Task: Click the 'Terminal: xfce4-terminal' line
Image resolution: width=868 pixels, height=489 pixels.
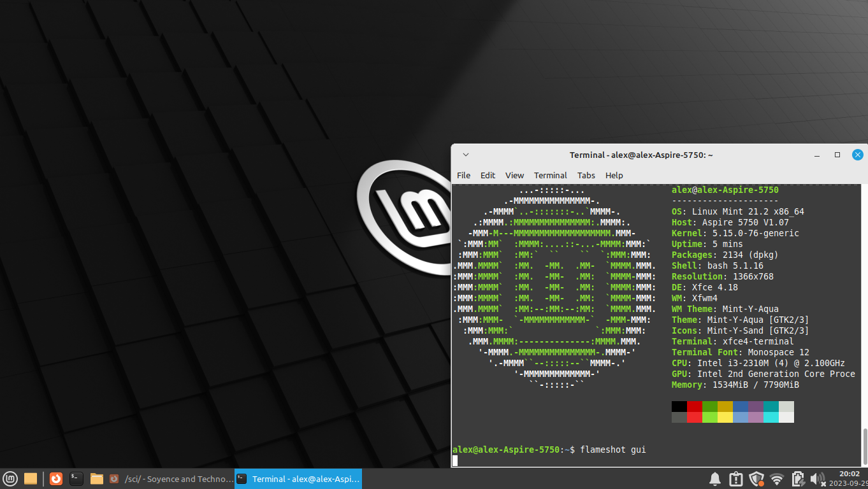Action: point(733,341)
